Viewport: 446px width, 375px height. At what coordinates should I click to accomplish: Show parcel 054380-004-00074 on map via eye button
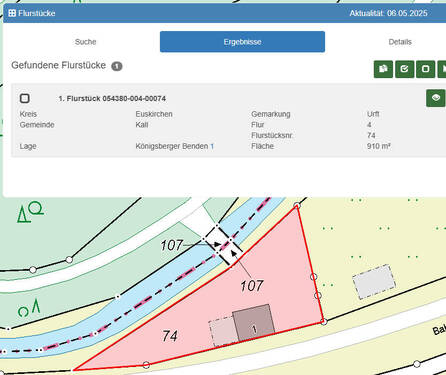[x=436, y=98]
